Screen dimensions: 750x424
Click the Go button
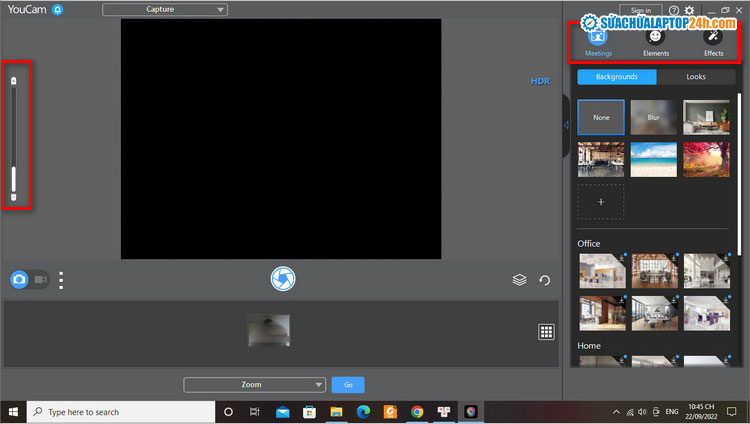[x=348, y=384]
